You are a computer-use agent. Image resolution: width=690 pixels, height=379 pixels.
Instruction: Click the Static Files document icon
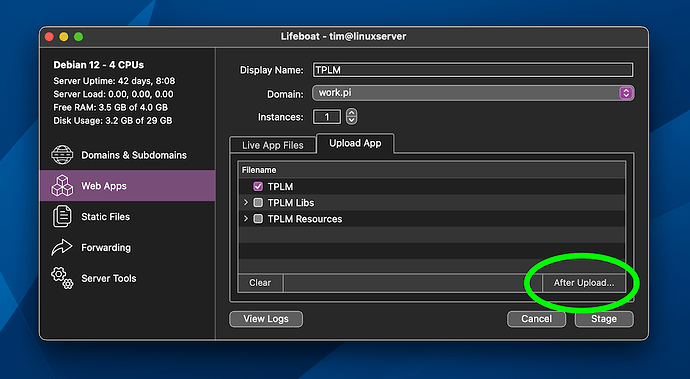(x=62, y=216)
